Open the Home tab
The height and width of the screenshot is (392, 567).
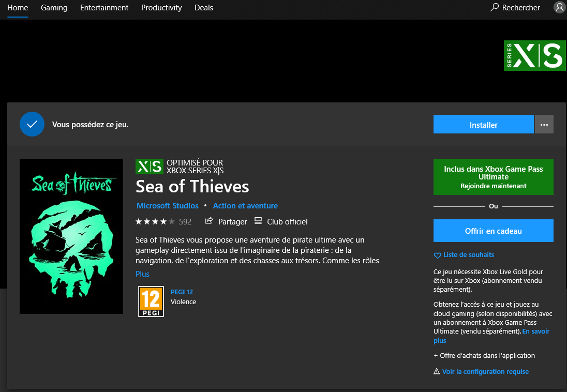pyautogui.click(x=18, y=8)
